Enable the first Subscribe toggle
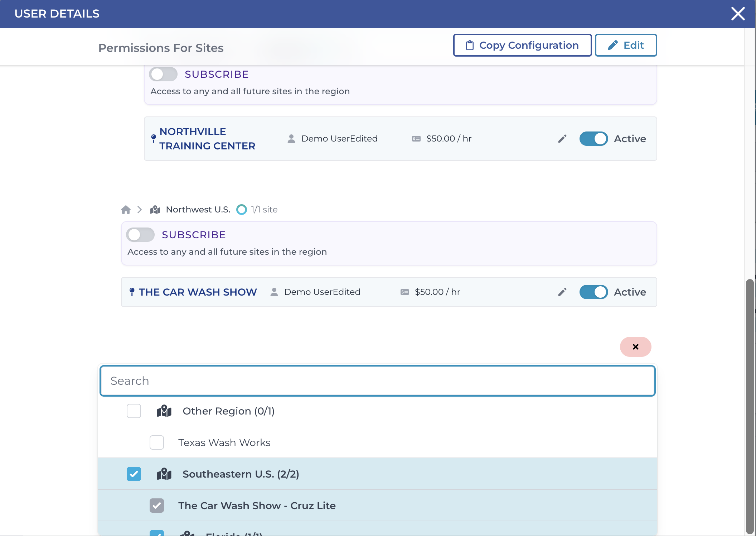Screen dimensions: 756x536 tap(163, 74)
